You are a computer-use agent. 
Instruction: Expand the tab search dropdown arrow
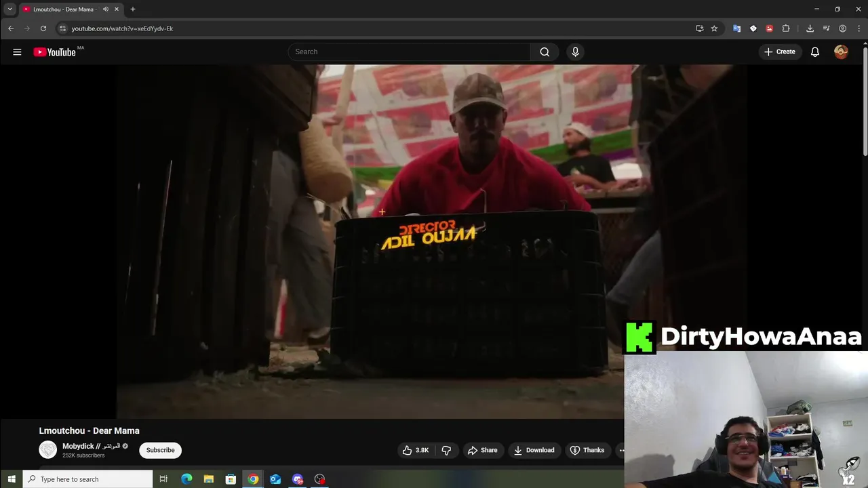[9, 9]
